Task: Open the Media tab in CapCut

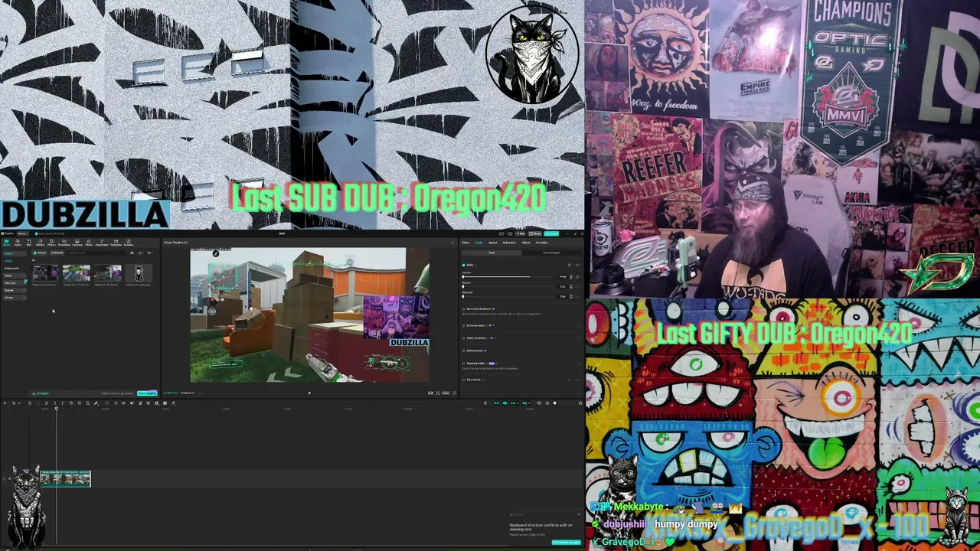Action: coord(7,243)
